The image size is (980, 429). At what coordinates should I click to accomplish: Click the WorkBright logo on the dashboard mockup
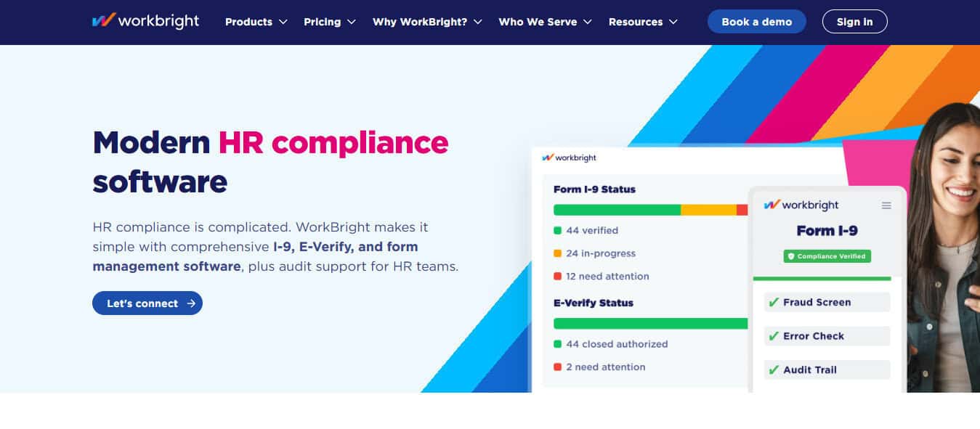pyautogui.click(x=569, y=158)
